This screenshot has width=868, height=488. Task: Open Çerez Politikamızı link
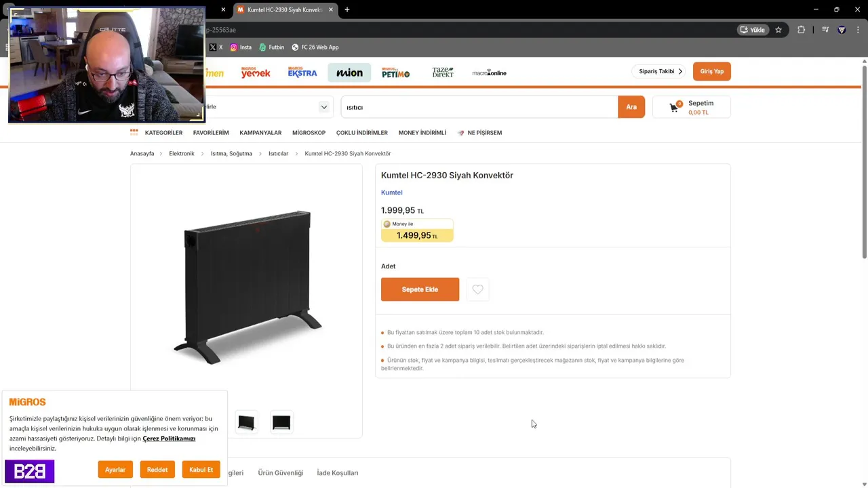tap(169, 439)
